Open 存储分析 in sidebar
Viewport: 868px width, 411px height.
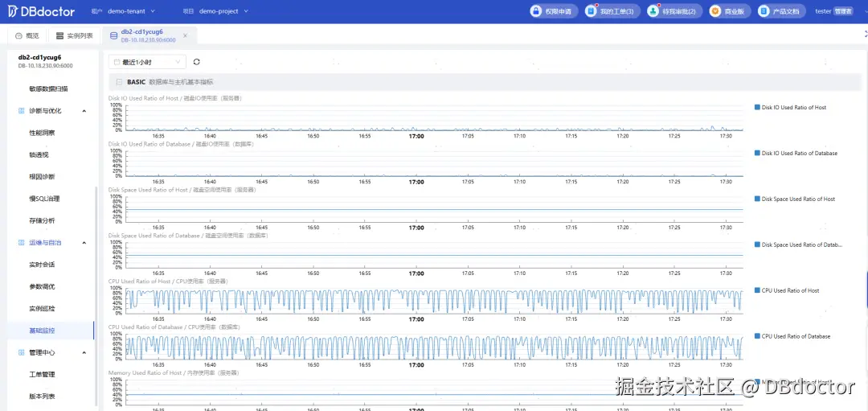pyautogui.click(x=42, y=220)
